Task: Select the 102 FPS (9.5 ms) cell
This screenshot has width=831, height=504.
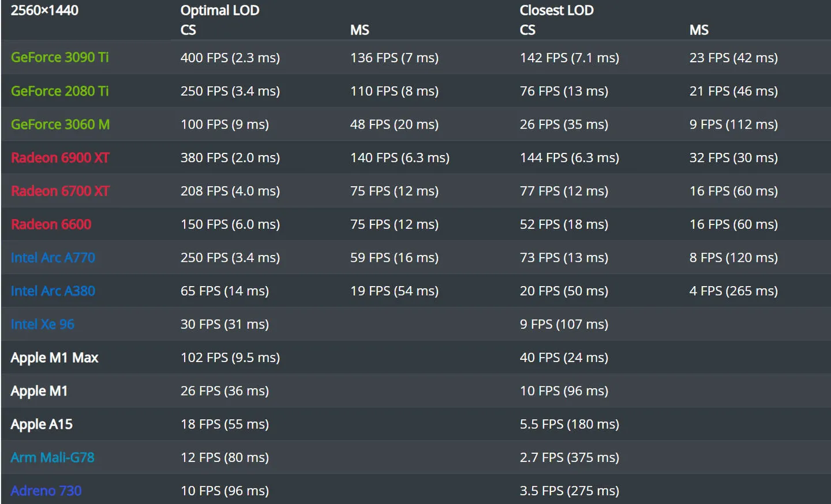Action: point(230,358)
